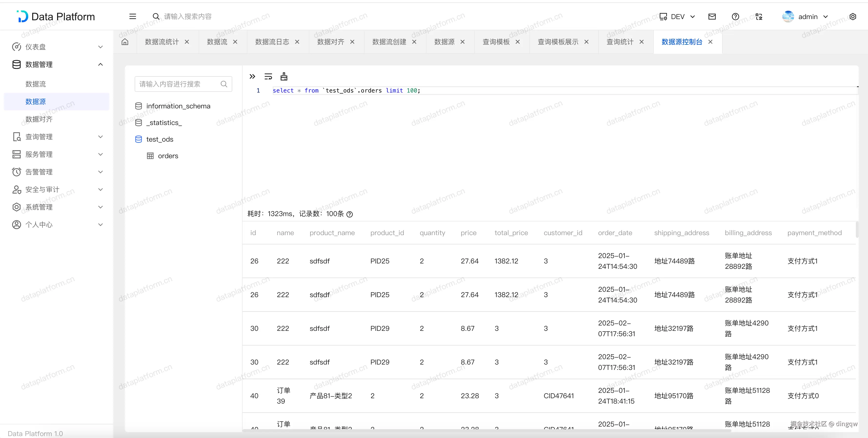
Task: Click the help question mark icon
Action: pyautogui.click(x=736, y=17)
